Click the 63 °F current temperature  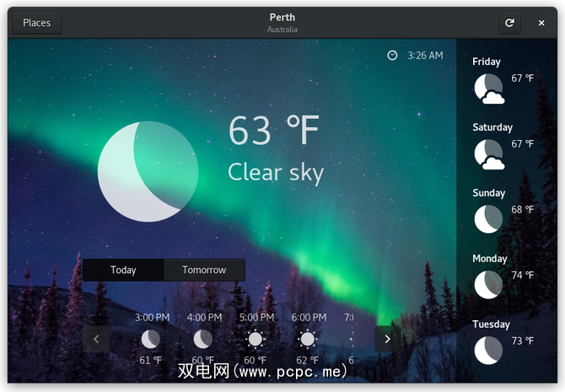point(274,130)
